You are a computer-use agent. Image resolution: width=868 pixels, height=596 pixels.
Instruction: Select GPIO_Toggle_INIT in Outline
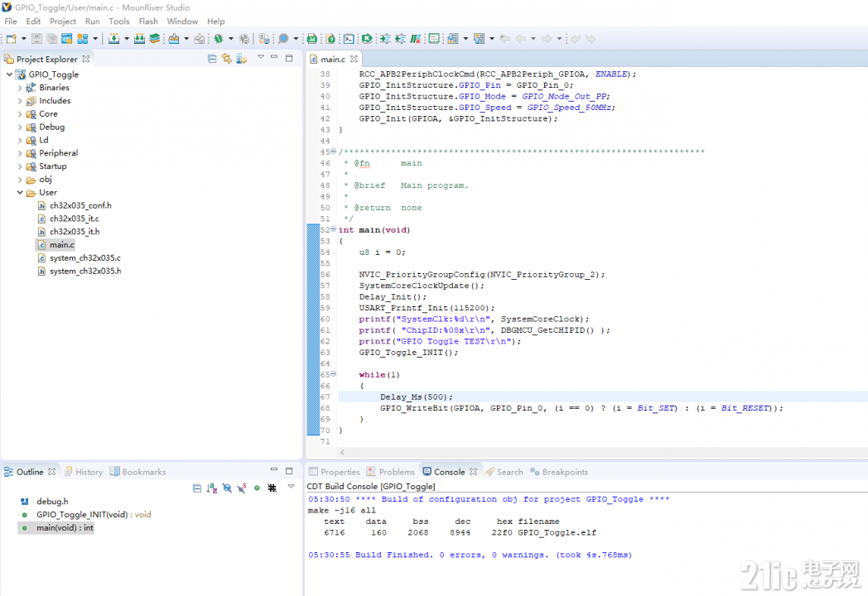(x=94, y=515)
